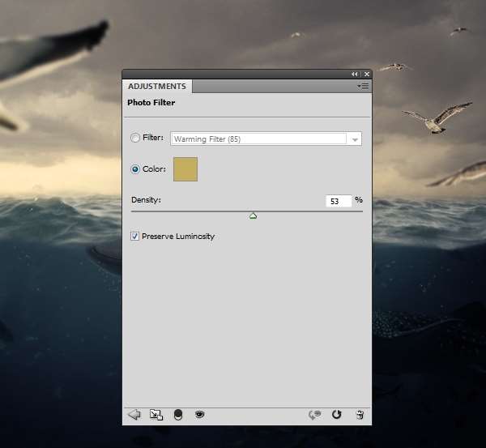Click the Density slider handle

coord(253,215)
